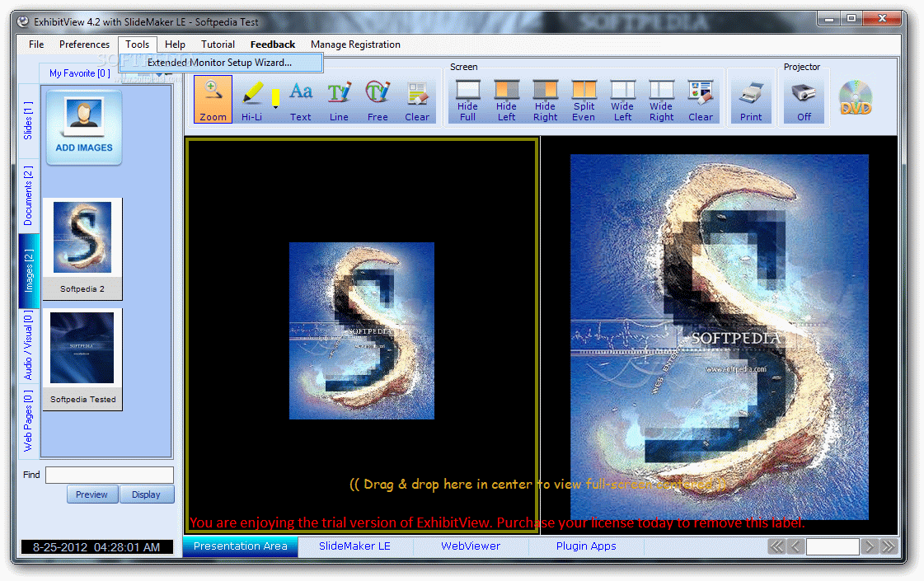
Task: Choose Split Even screen layout
Action: 584,101
